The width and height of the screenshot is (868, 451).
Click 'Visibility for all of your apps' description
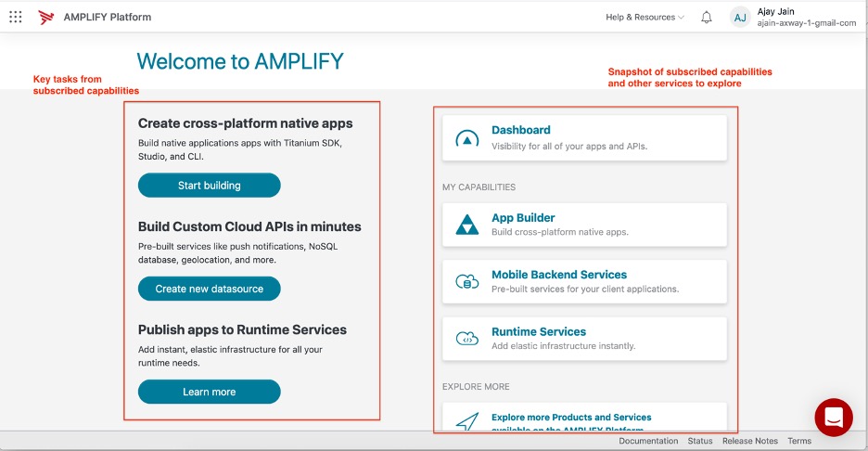point(569,147)
